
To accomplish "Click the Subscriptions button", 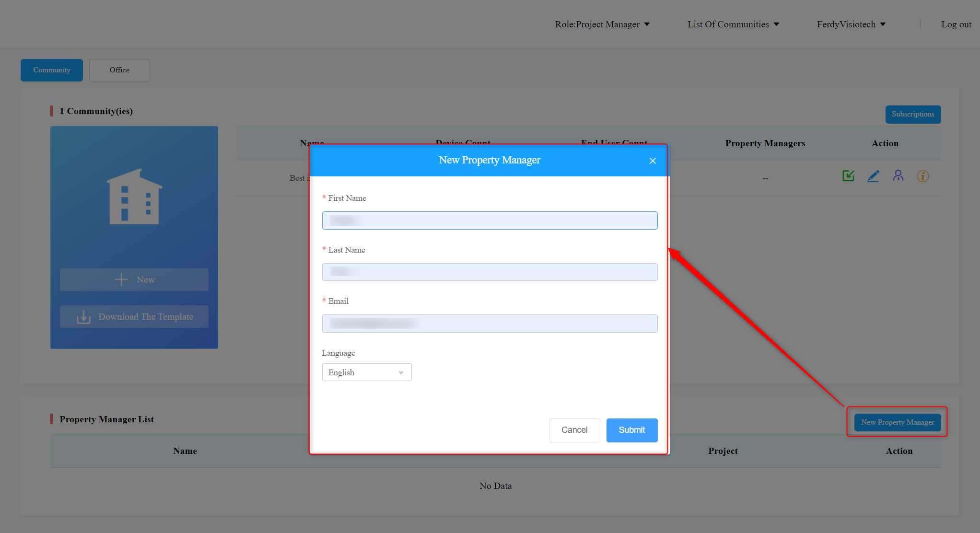I will 912,114.
